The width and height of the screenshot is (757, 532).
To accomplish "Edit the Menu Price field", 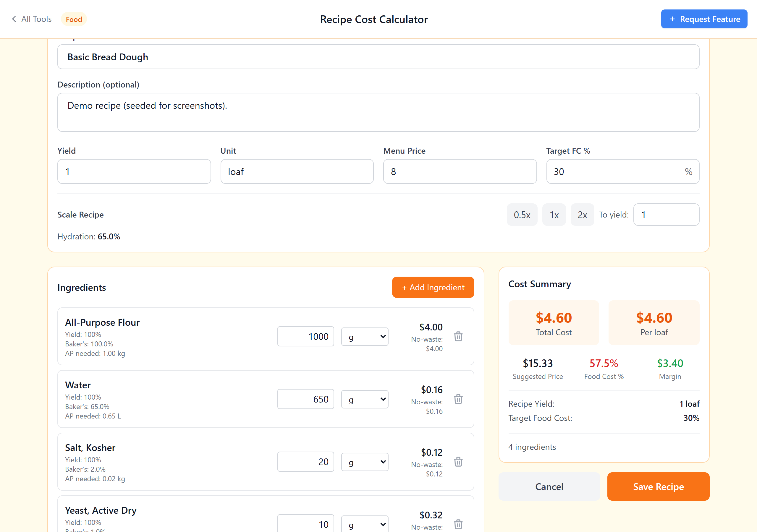I will point(460,171).
